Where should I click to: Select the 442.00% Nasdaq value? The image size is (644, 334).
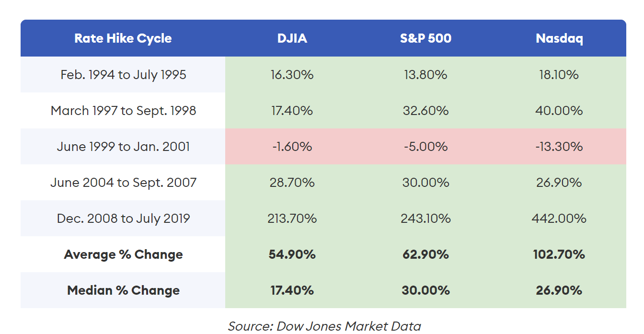coord(559,219)
